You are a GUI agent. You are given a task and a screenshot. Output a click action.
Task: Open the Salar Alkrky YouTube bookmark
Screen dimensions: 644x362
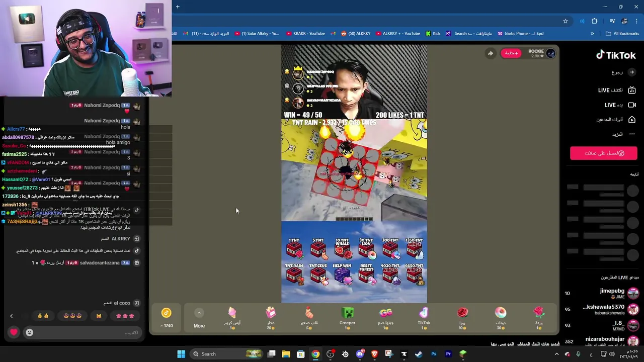tap(257, 34)
